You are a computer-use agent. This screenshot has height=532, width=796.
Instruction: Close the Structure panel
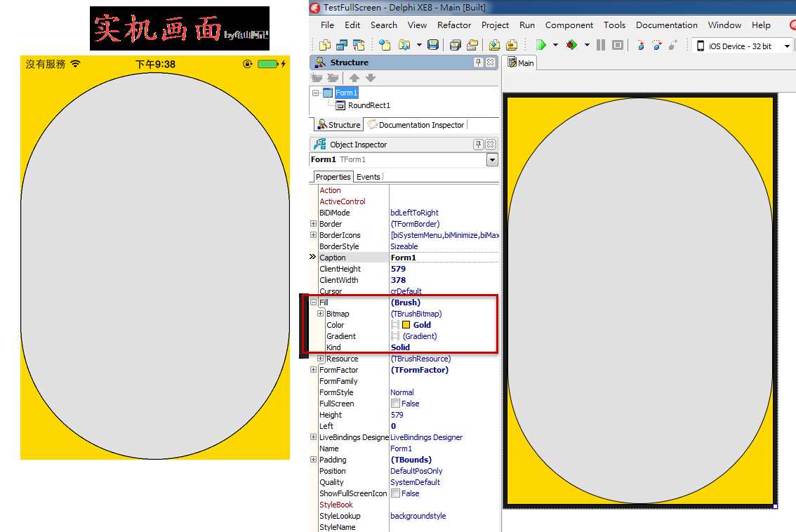click(x=490, y=62)
